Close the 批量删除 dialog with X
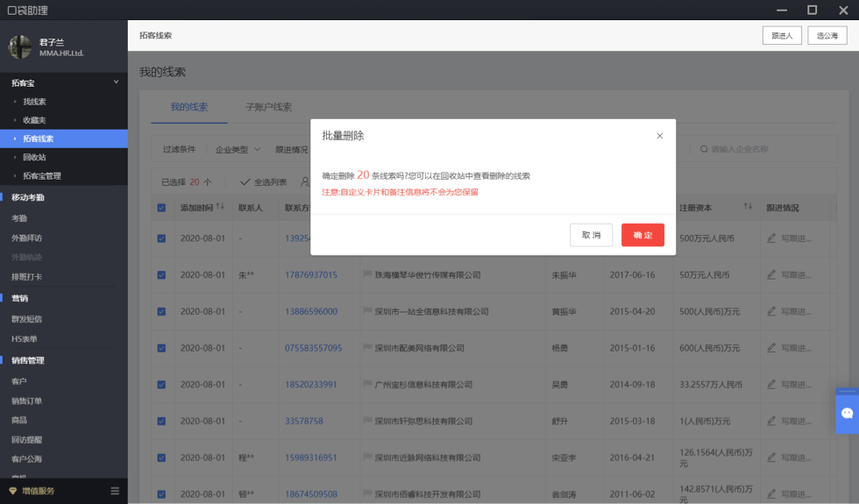 659,136
